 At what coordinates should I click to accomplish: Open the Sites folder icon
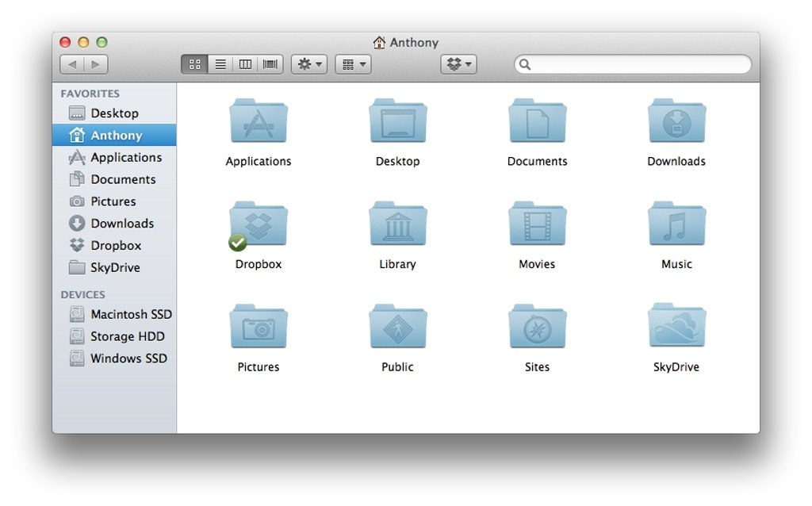pos(537,326)
